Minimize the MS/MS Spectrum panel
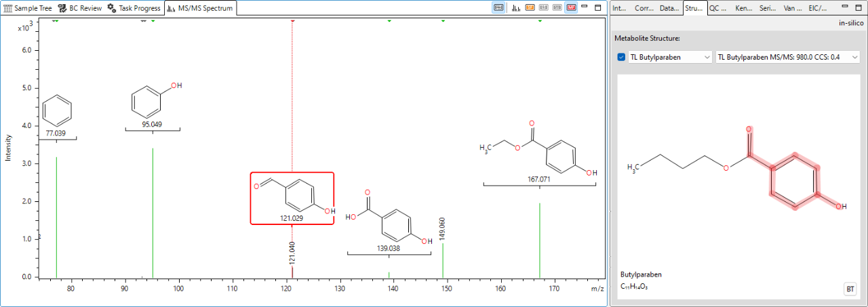868x307 pixels. click(x=586, y=8)
